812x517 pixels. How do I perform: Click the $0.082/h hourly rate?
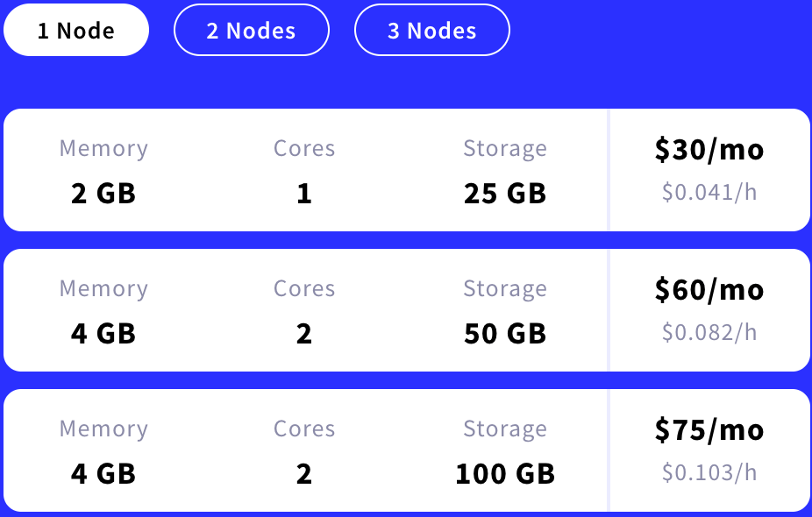pos(709,332)
